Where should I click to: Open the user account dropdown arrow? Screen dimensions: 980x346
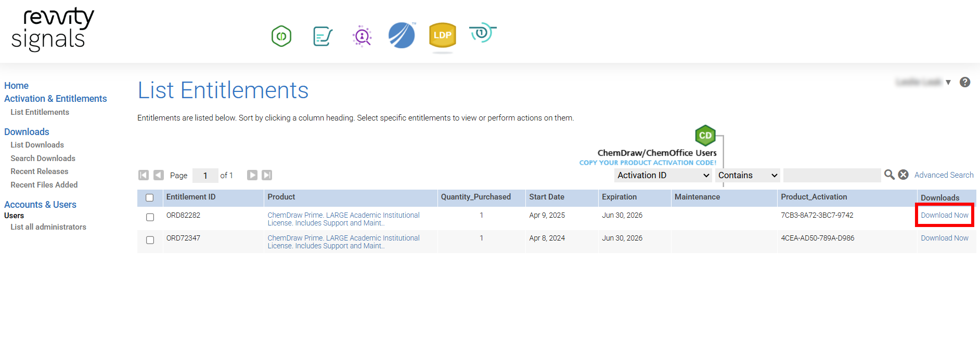(948, 82)
